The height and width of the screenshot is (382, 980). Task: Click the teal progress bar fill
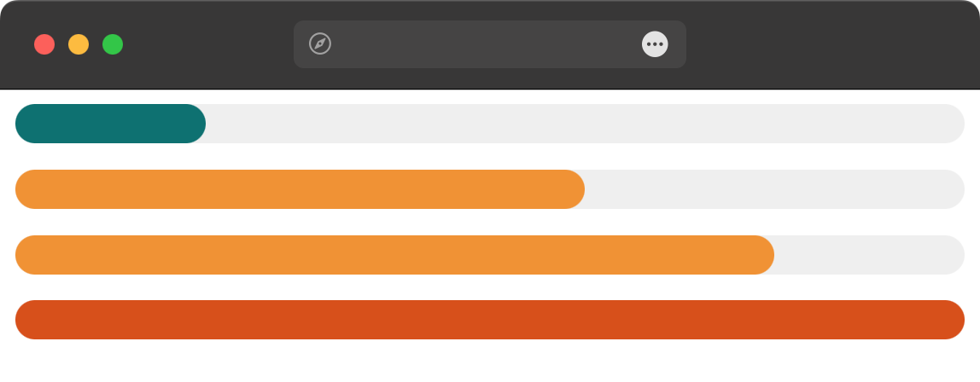pyautogui.click(x=111, y=124)
